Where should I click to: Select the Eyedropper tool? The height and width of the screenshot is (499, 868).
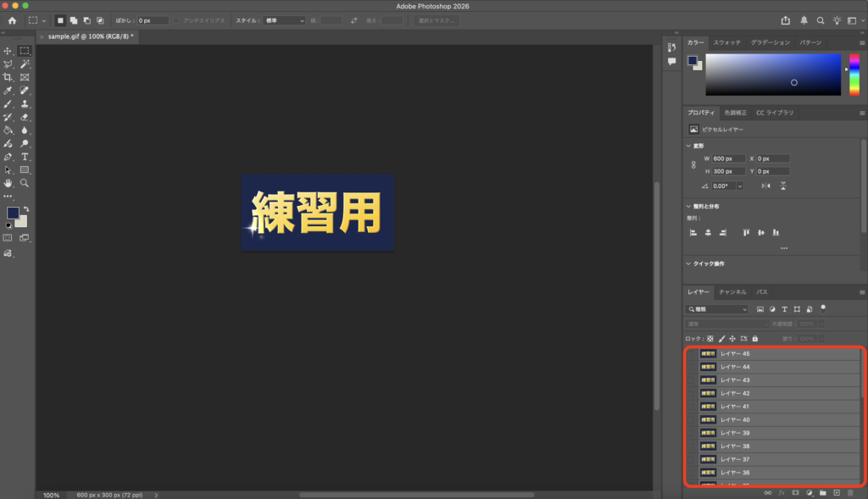coord(8,91)
